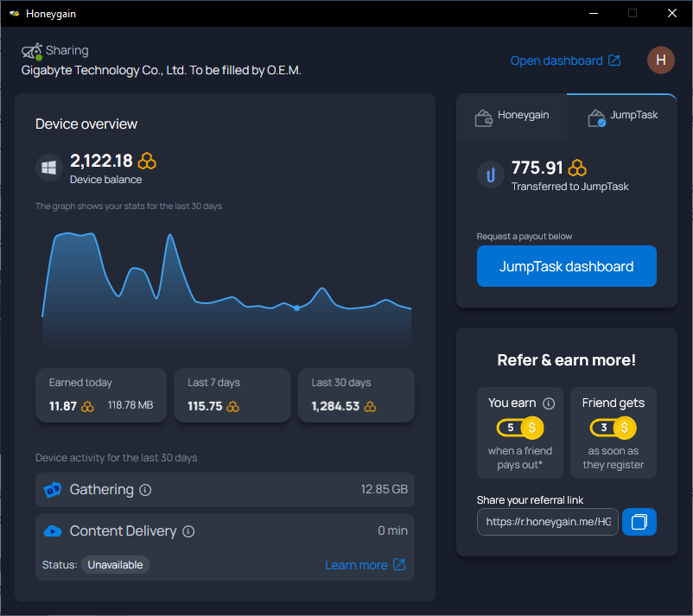Open the JumpTask dashboard button
This screenshot has width=693, height=616.
point(567,266)
